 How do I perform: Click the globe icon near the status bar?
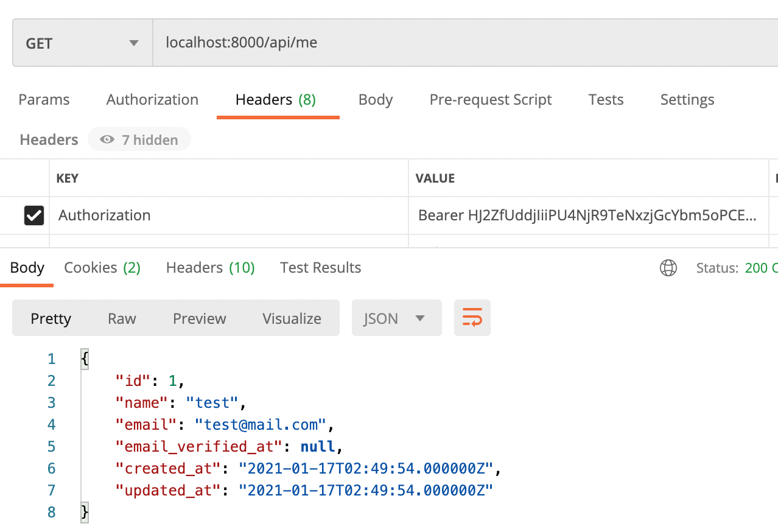[668, 268]
